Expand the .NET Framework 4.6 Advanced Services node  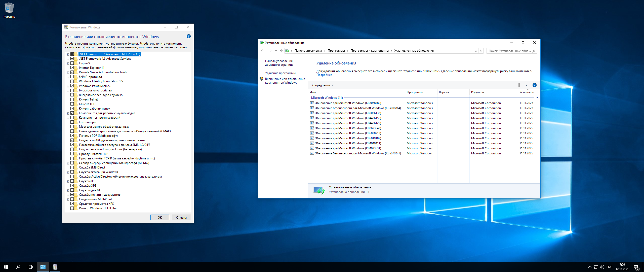coord(68,59)
